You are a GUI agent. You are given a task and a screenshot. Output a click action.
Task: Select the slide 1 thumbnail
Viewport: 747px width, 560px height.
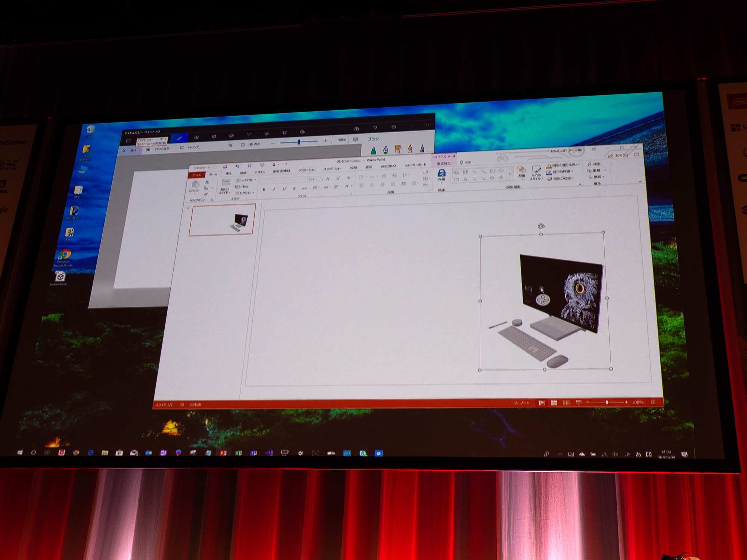pos(222,220)
